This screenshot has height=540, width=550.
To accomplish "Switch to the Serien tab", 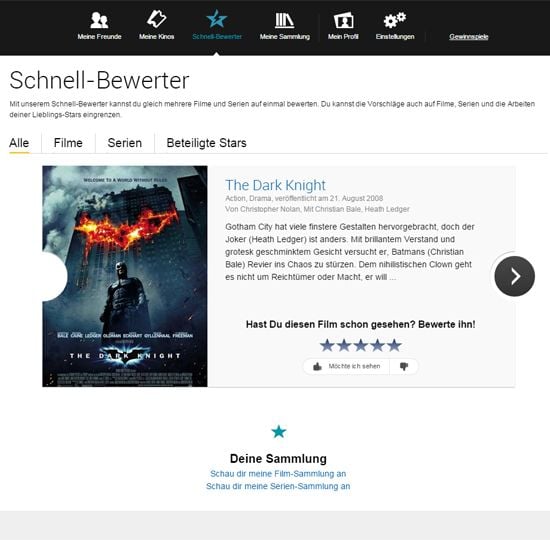I will pyautogui.click(x=125, y=143).
